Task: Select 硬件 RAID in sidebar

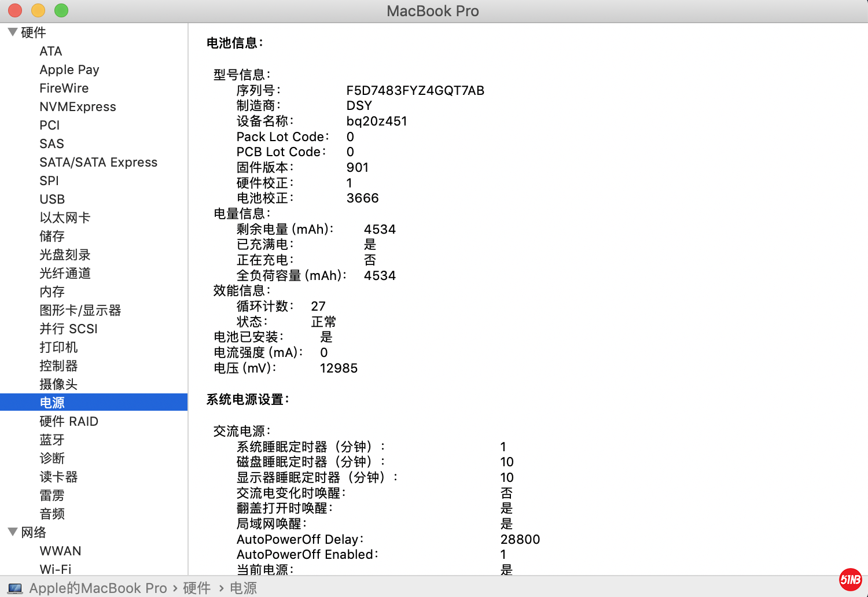Action: point(68,421)
